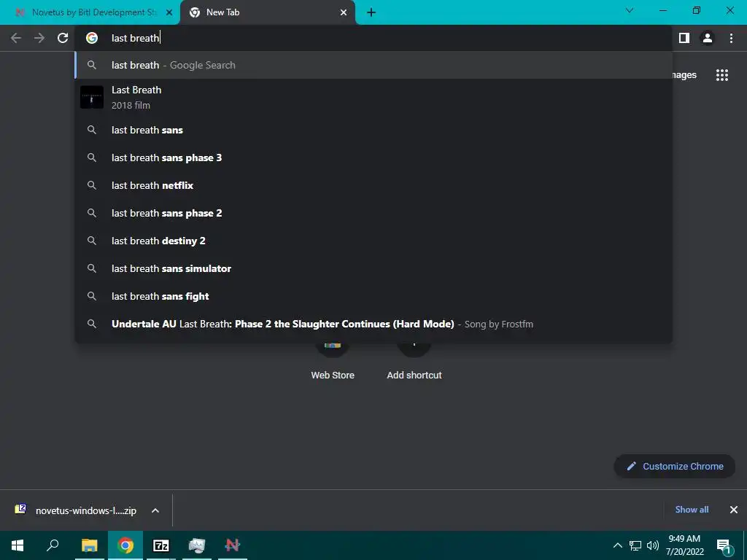Screen dimensions: 747x560
Task: Open Windows taskbar search
Action: pos(53,545)
